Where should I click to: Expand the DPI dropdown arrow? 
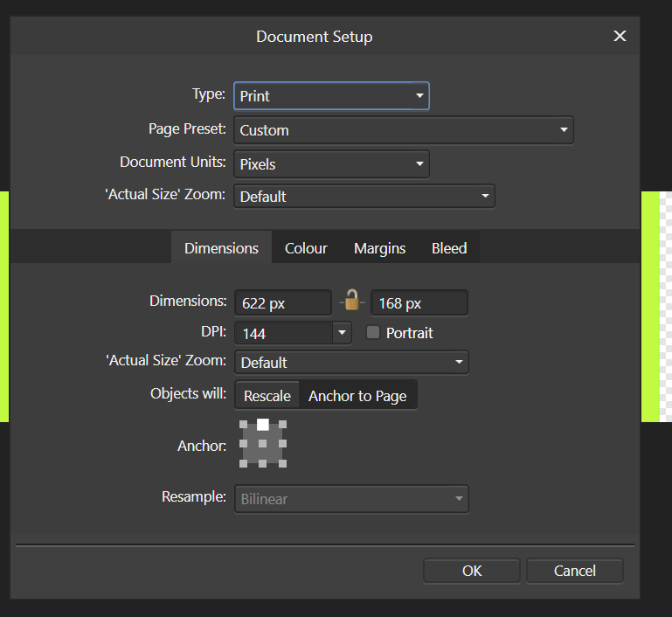tap(342, 333)
